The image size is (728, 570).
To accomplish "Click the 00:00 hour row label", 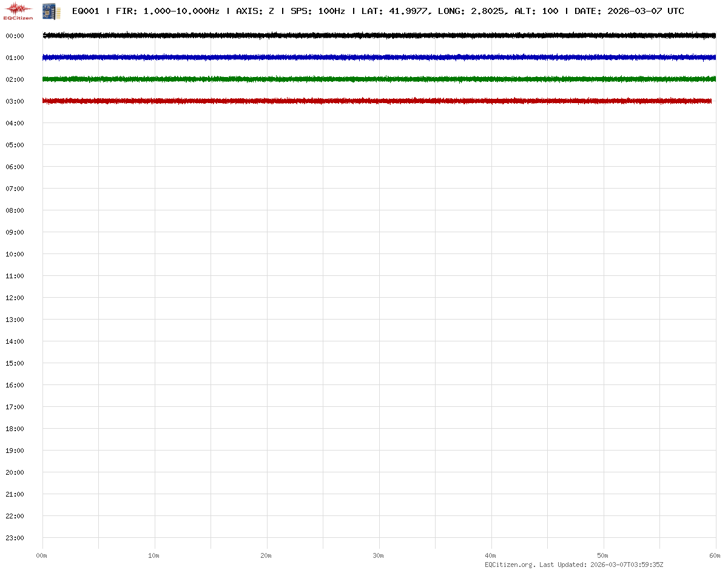I will click(15, 36).
